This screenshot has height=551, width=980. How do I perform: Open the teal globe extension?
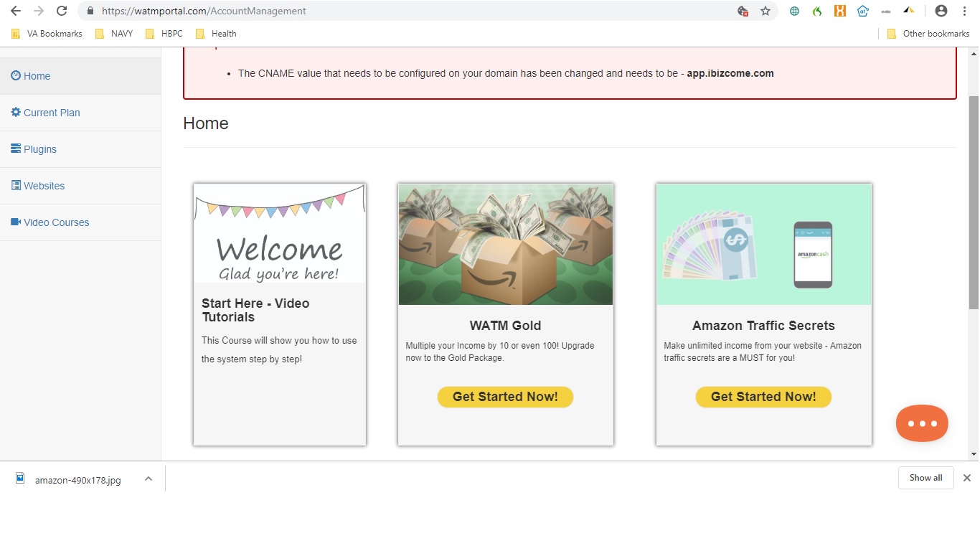(x=794, y=11)
